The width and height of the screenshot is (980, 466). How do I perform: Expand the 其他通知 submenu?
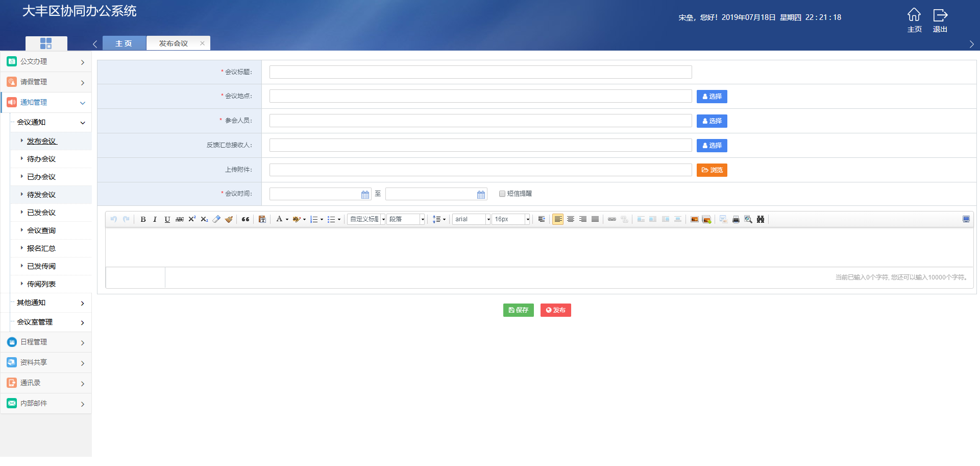(x=51, y=303)
